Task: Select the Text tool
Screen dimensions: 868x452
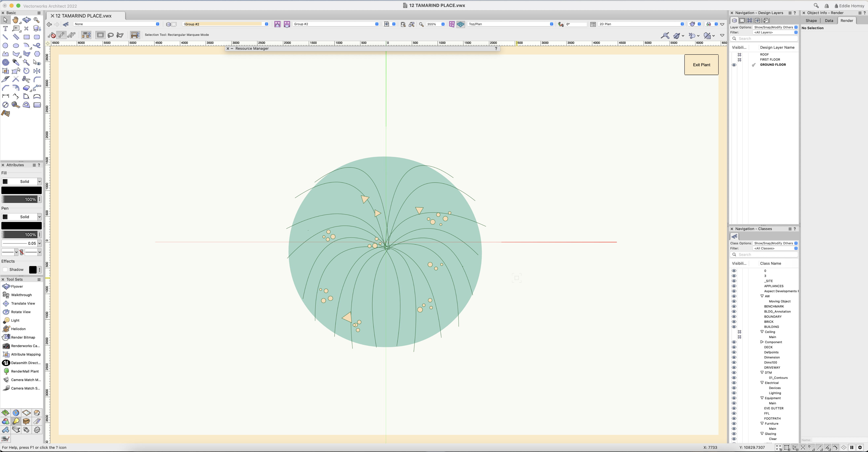Action: click(x=5, y=28)
